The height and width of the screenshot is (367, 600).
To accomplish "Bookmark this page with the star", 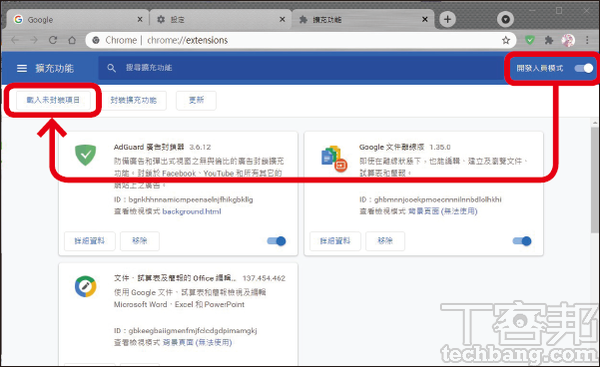I will click(x=506, y=40).
